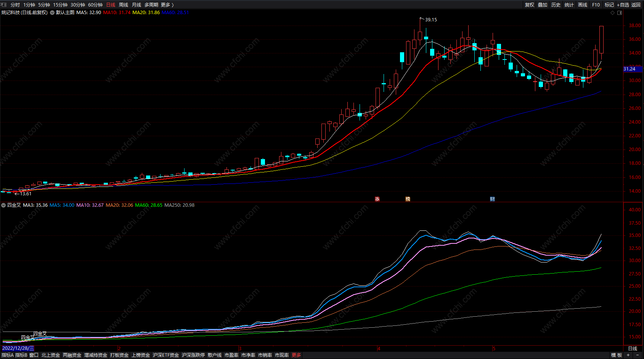Click the 四金叉 indicator name
Viewport: 644px width, 359px height.
(14, 205)
